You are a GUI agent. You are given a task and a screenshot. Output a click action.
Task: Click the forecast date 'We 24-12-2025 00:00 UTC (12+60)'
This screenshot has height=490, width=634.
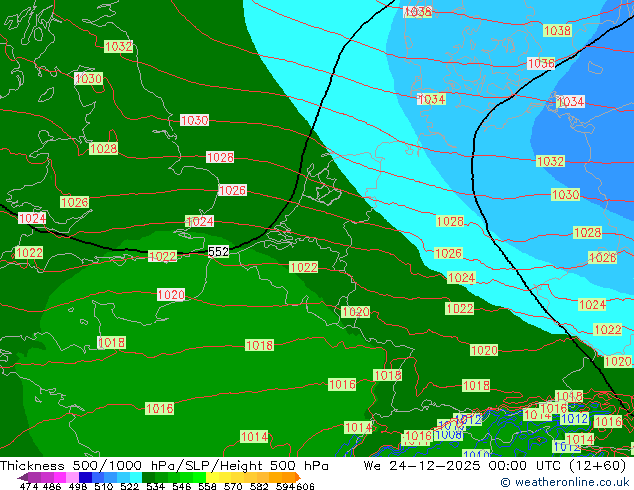coord(495,466)
